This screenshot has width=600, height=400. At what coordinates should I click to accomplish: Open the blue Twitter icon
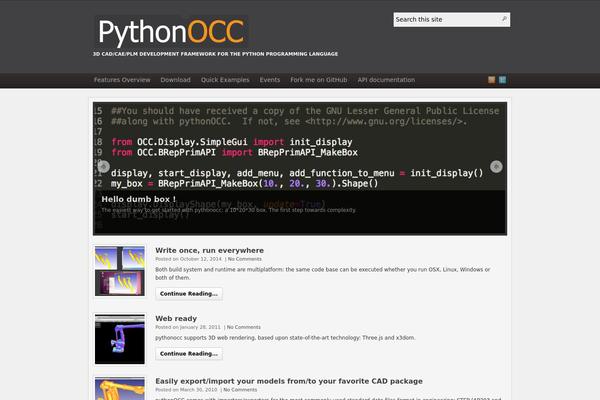tap(502, 80)
